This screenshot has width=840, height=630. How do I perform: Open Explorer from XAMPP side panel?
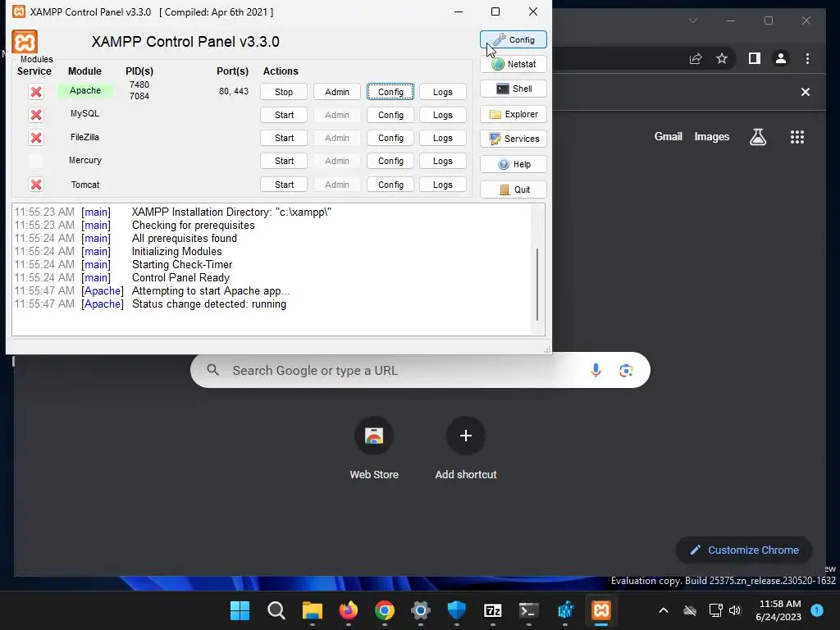pos(514,114)
